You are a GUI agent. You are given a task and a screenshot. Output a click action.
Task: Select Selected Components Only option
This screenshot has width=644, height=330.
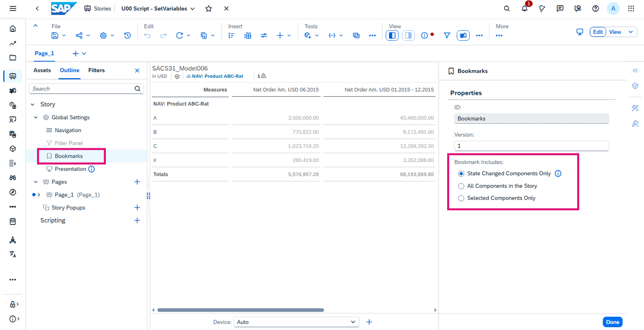click(x=461, y=198)
